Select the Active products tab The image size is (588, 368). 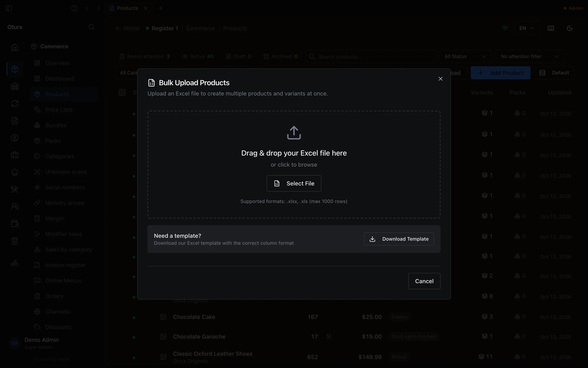198,56
